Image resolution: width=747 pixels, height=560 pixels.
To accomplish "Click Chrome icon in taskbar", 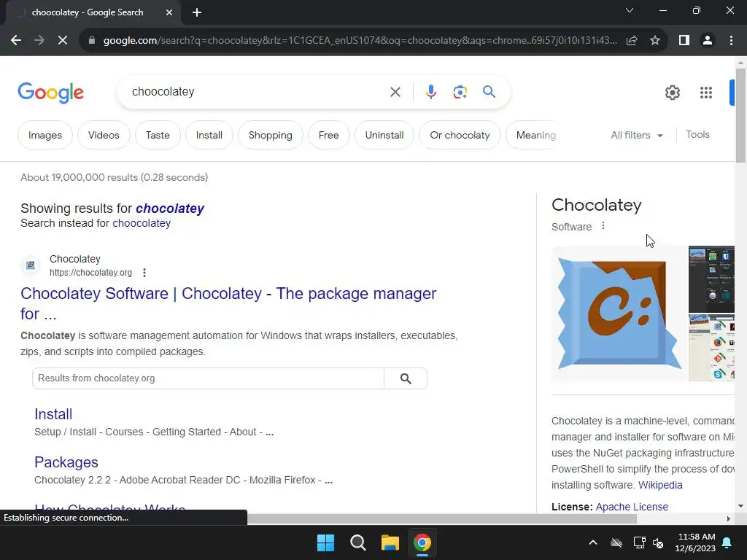I will pos(422,542).
